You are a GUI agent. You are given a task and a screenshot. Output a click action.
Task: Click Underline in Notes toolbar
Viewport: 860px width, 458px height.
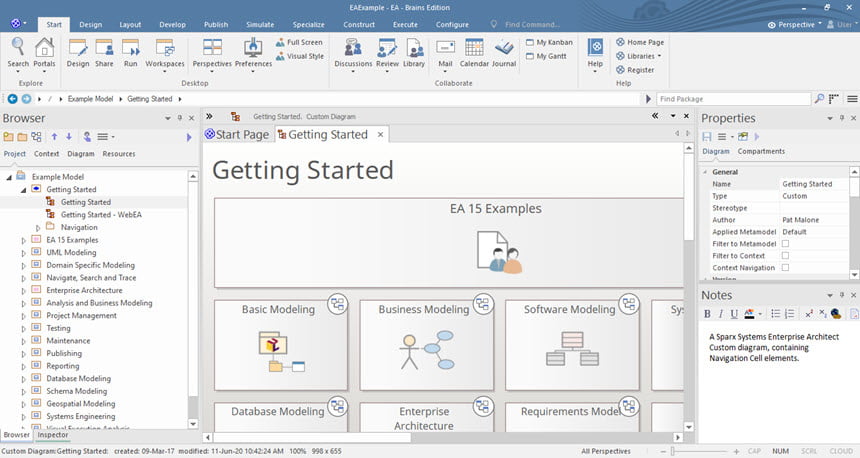(x=734, y=314)
